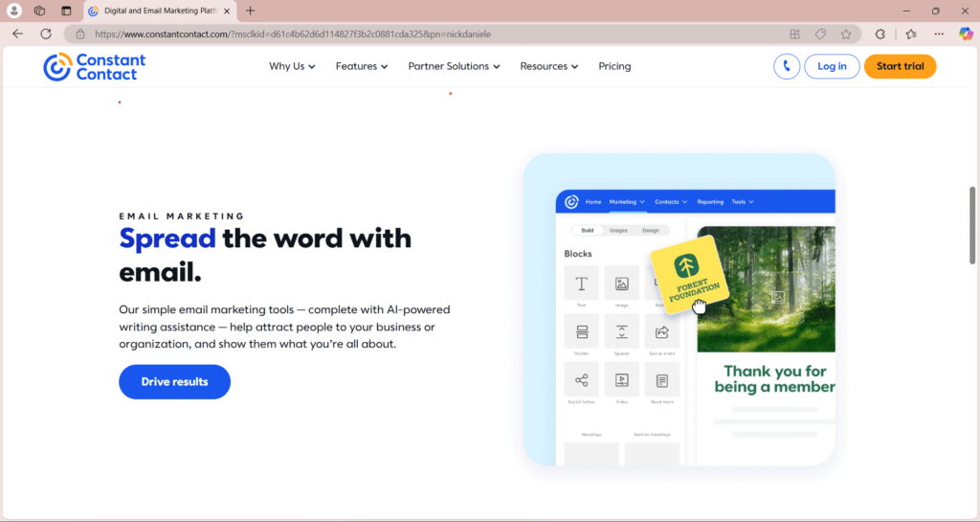Viewport: 980px width, 522px height.
Task: Click the Constant Contact logo
Action: (95, 67)
